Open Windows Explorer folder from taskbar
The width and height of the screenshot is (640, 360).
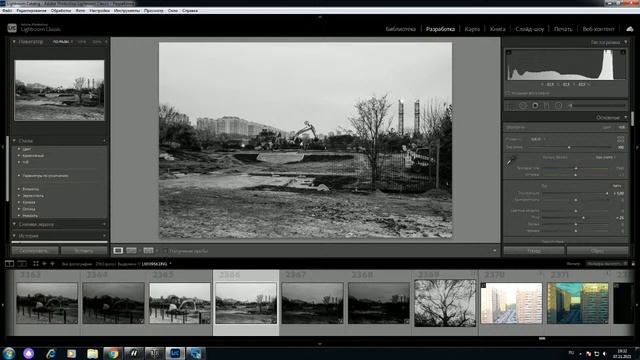[x=92, y=353]
